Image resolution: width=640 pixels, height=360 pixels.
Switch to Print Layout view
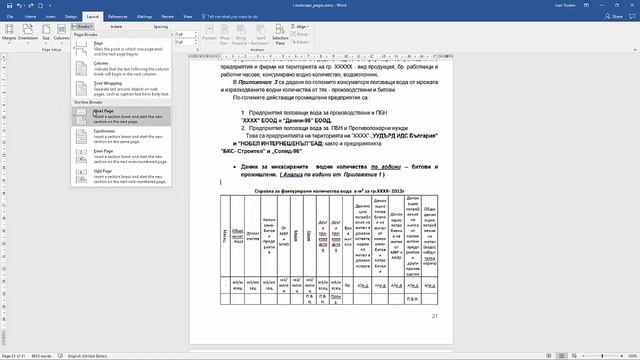[x=562, y=356]
